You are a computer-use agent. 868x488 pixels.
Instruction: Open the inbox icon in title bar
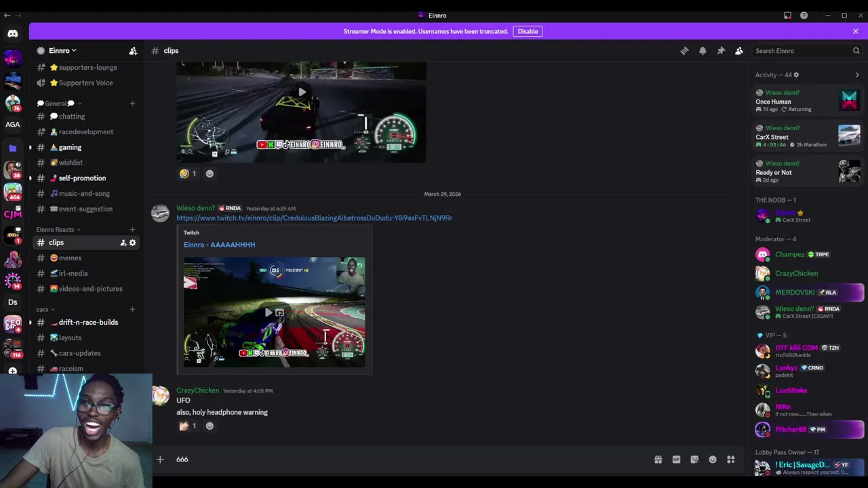click(787, 16)
